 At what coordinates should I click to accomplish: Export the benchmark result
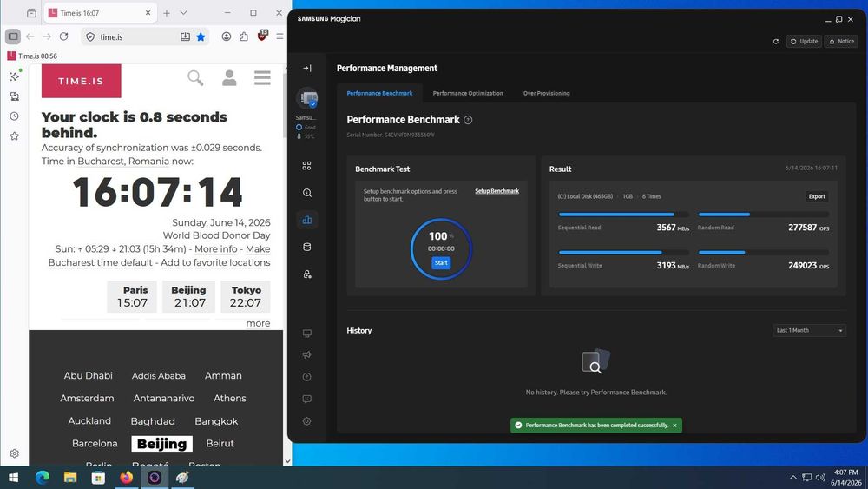817,196
